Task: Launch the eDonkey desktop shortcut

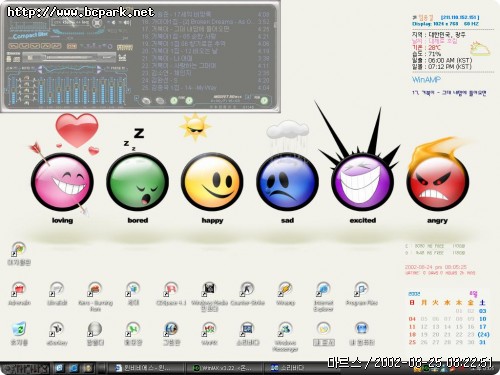Action: point(57,333)
